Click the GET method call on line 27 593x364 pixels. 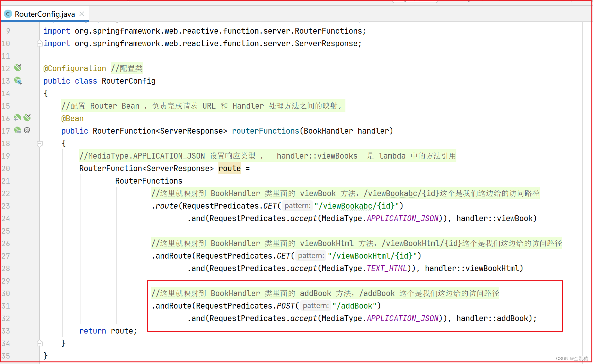[284, 256]
